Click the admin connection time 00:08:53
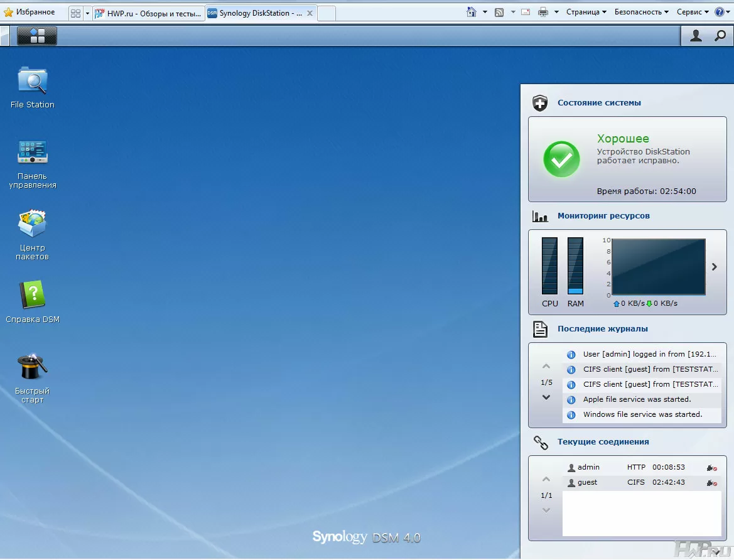Screen dimensions: 734x560 pyautogui.click(x=669, y=467)
